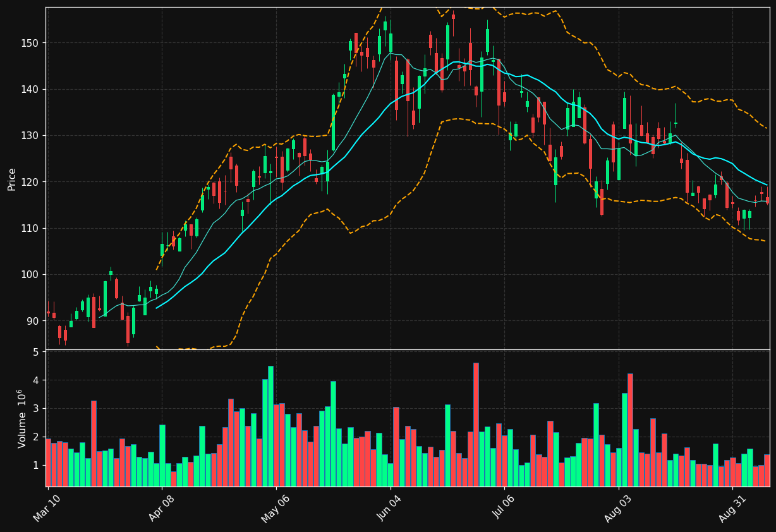Click the Volume axis title
The width and height of the screenshot is (776, 532).
point(22,418)
